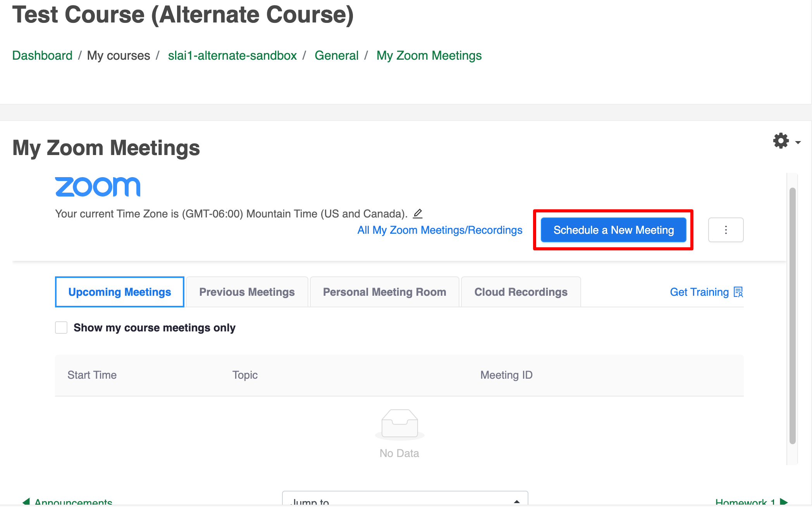This screenshot has height=507, width=812.
Task: Click the Zoom logo
Action: click(98, 187)
